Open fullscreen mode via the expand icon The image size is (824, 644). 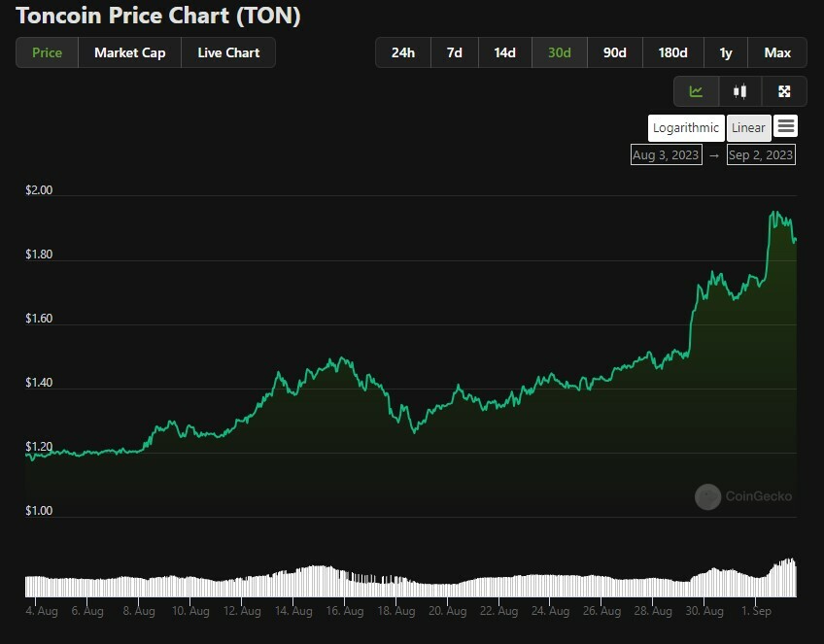(x=784, y=91)
